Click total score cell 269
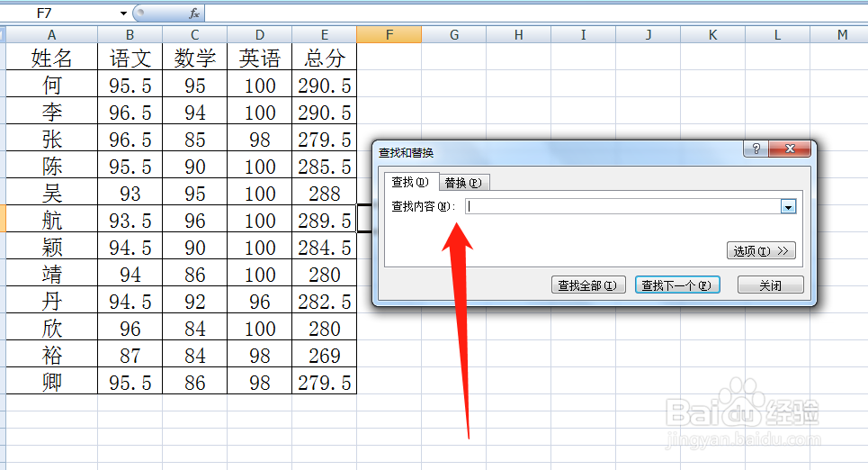This screenshot has width=868, height=470. (325, 354)
